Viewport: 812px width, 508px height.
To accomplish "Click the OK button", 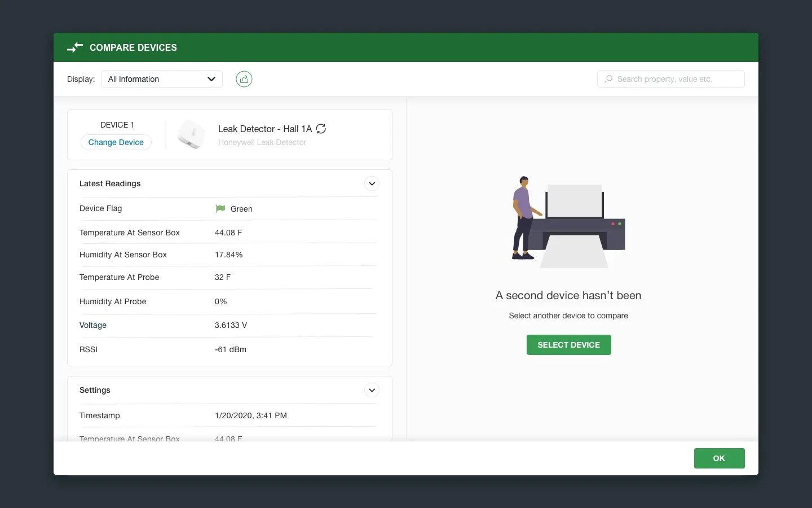I will click(x=719, y=458).
